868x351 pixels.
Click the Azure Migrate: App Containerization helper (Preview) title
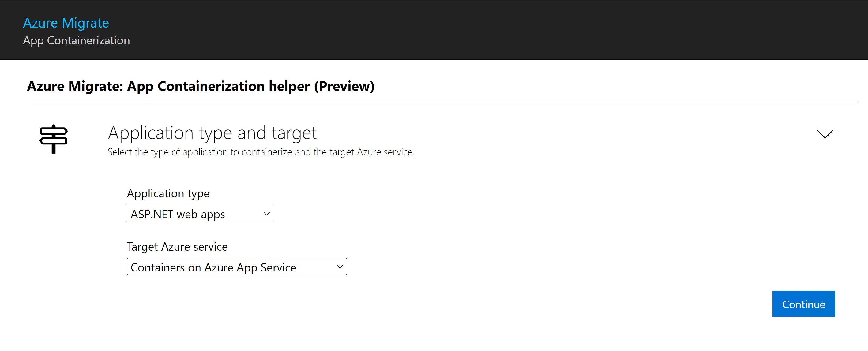[201, 86]
